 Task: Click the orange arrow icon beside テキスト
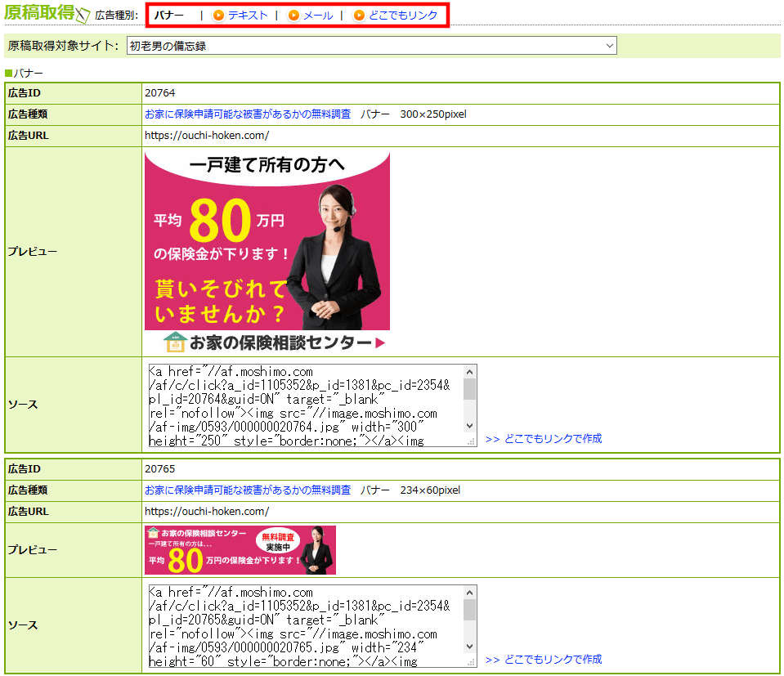[218, 16]
